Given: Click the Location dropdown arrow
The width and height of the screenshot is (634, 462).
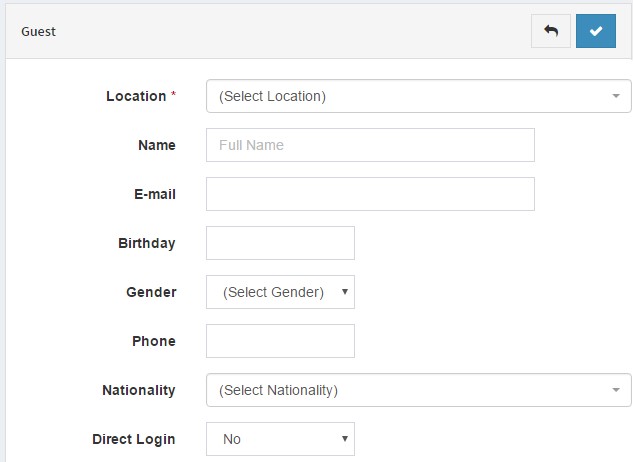Looking at the screenshot, I should pyautogui.click(x=616, y=96).
